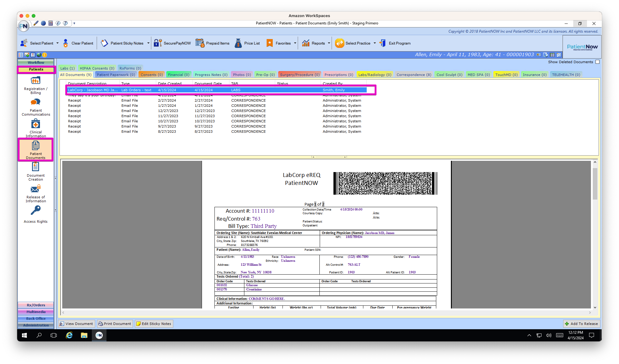Open the Patient Sticky Notes dropdown arrow
The image size is (619, 364).
click(x=148, y=43)
